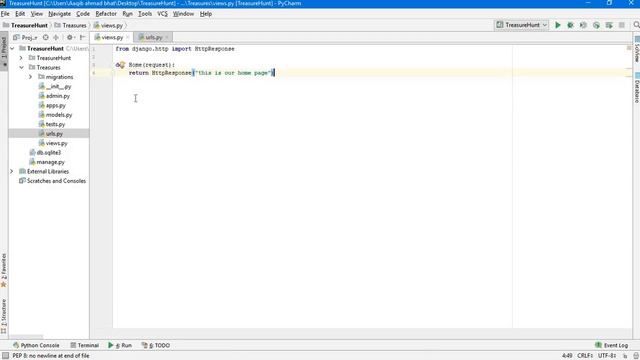Image resolution: width=640 pixels, height=360 pixels.
Task: Open Project panel settings gear
Action: [70, 37]
